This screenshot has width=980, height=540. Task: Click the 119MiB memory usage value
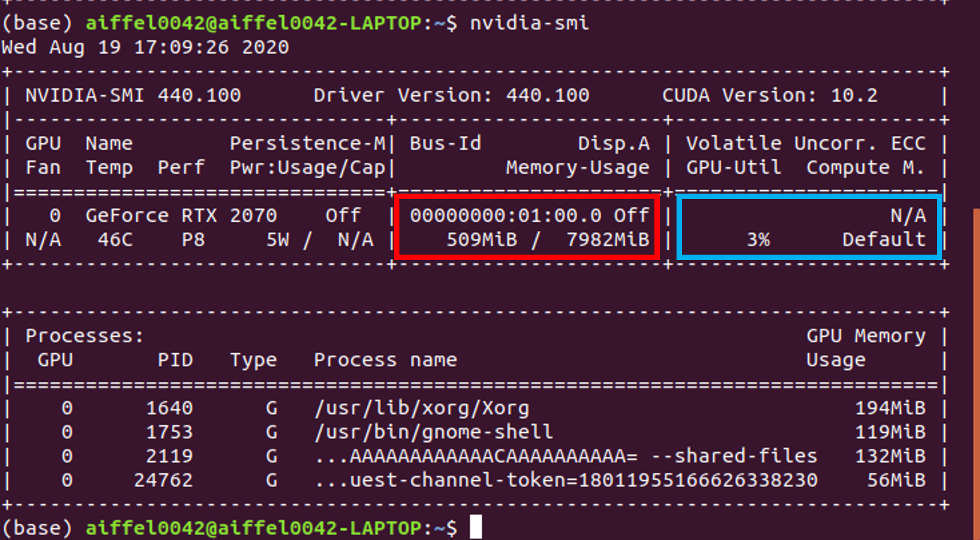tap(890, 432)
